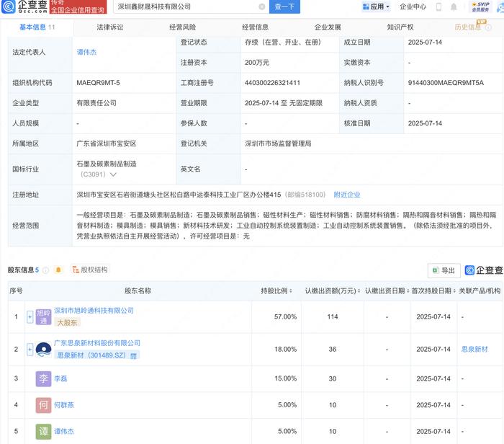Click stock tag 思泉新材 (301489.SZ)
Screen dimensions: 504x444
pyautogui.click(x=96, y=355)
